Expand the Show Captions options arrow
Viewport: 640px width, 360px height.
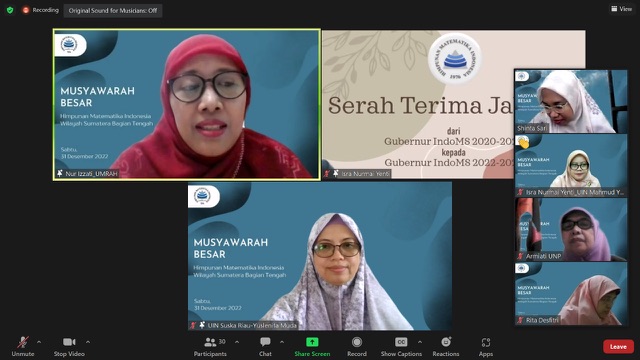(x=420, y=342)
